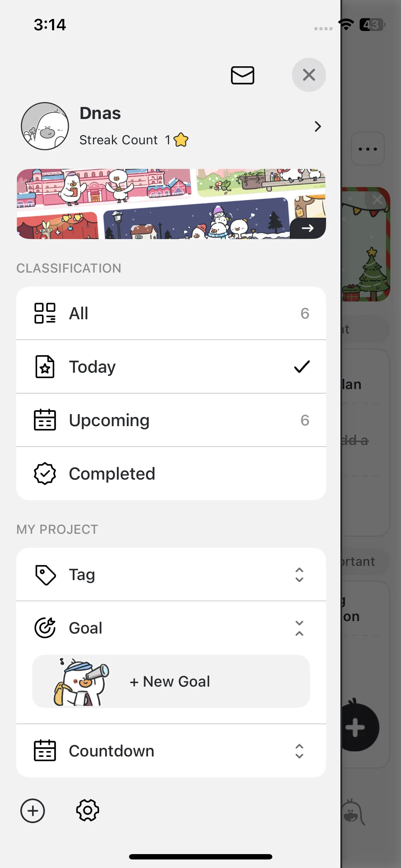Close the side menu with X button
Viewport: 401px width, 868px height.
[x=309, y=75]
